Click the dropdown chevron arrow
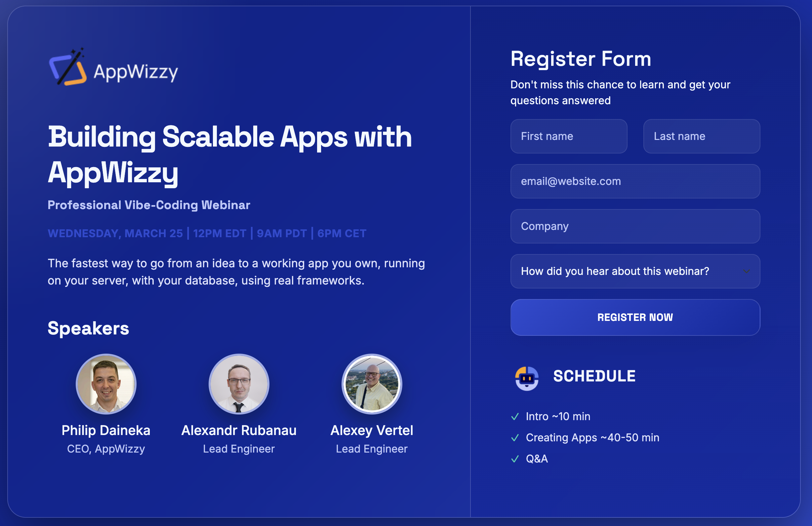Image resolution: width=812 pixels, height=526 pixels. [x=746, y=271]
